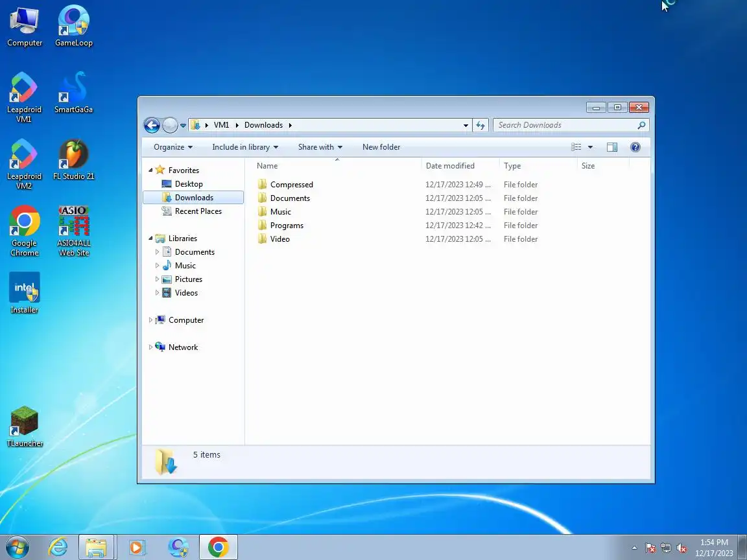Click Windows Explorer taskbar button
This screenshot has height=560, width=747.
[96, 547]
